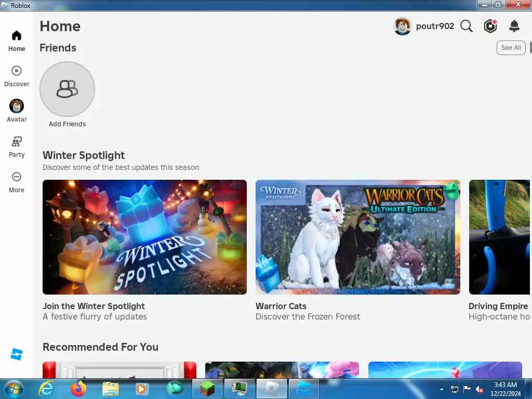Open the More menu in sidebar
This screenshot has height=399, width=532.
[17, 182]
